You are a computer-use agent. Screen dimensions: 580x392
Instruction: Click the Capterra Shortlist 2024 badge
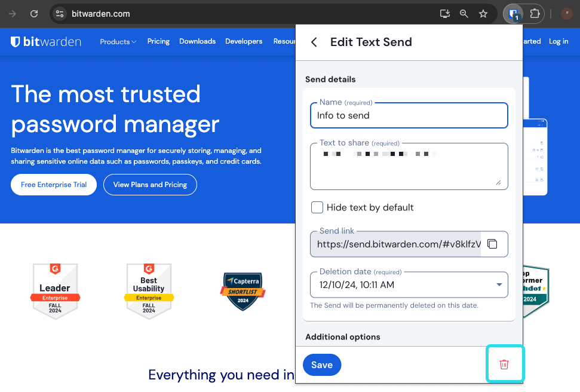(243, 292)
